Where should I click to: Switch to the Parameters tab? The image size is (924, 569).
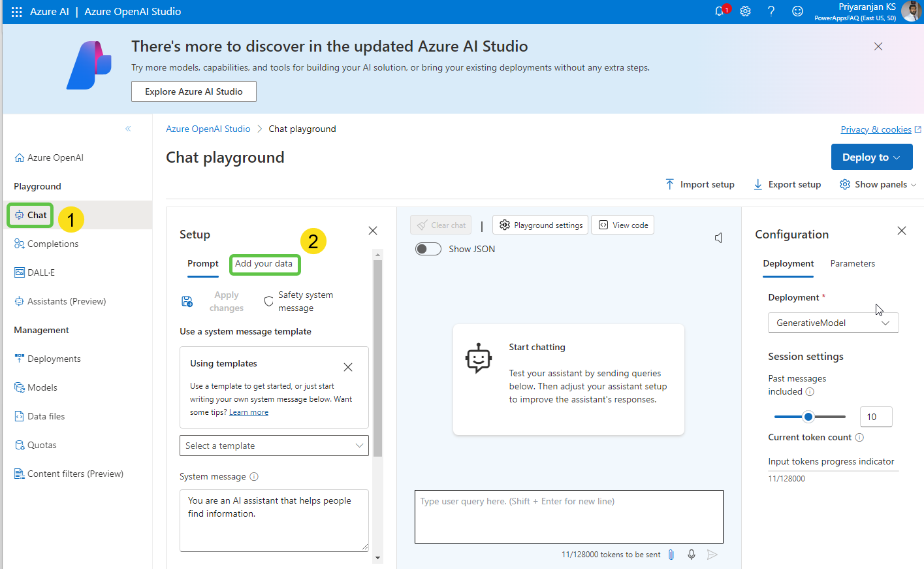click(852, 264)
